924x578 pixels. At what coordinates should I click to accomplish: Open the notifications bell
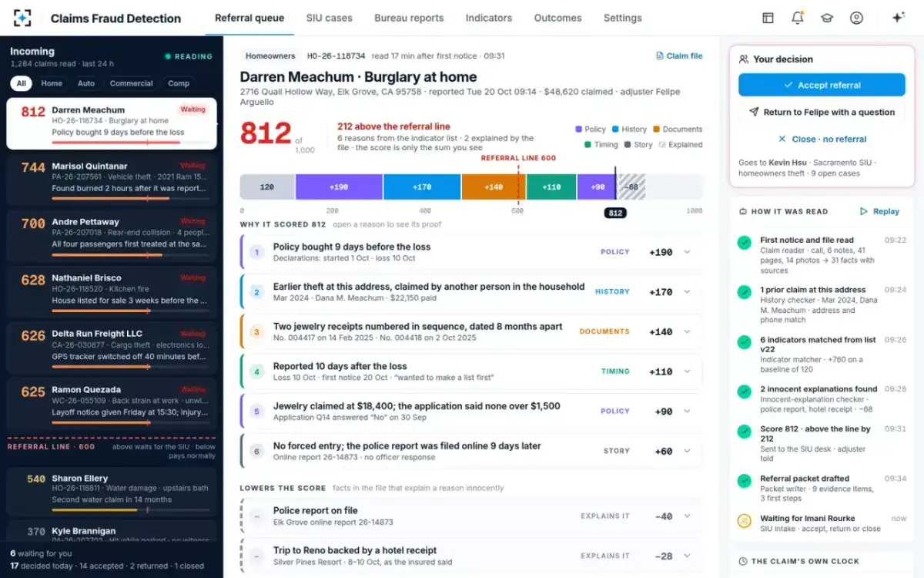[798, 18]
